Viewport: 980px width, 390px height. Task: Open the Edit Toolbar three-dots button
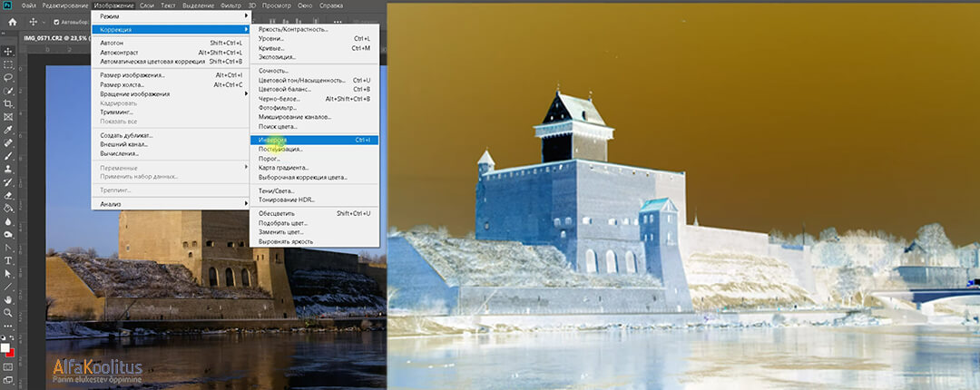pos(8,326)
